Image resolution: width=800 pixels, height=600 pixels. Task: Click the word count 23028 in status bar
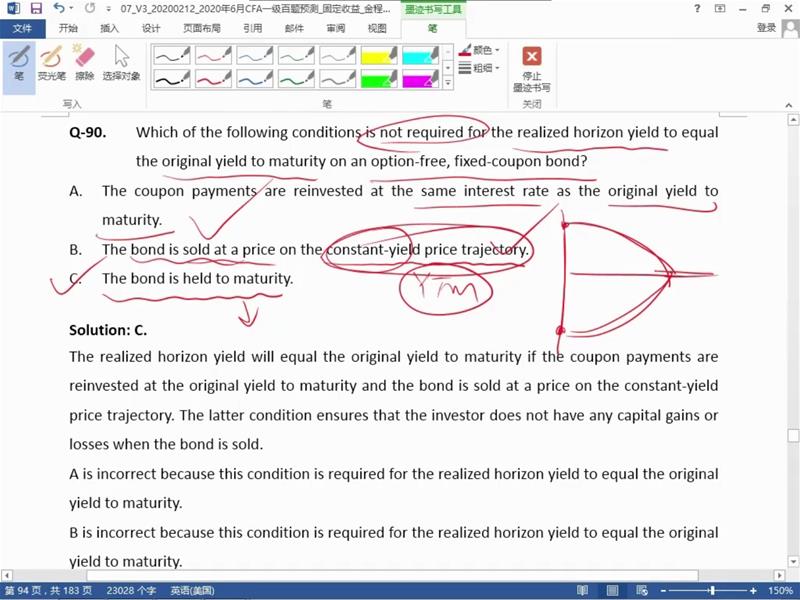pos(130,591)
